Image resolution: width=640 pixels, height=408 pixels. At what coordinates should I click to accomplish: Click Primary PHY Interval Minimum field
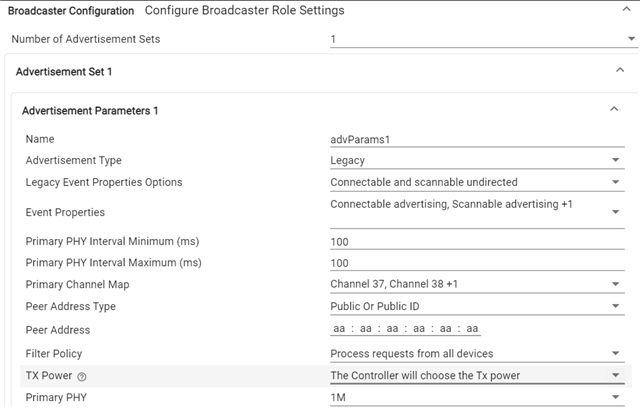tap(476, 241)
